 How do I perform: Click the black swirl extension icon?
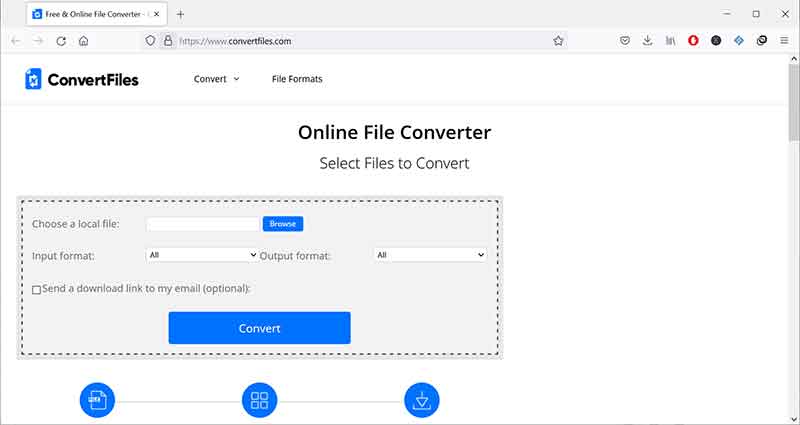(762, 41)
